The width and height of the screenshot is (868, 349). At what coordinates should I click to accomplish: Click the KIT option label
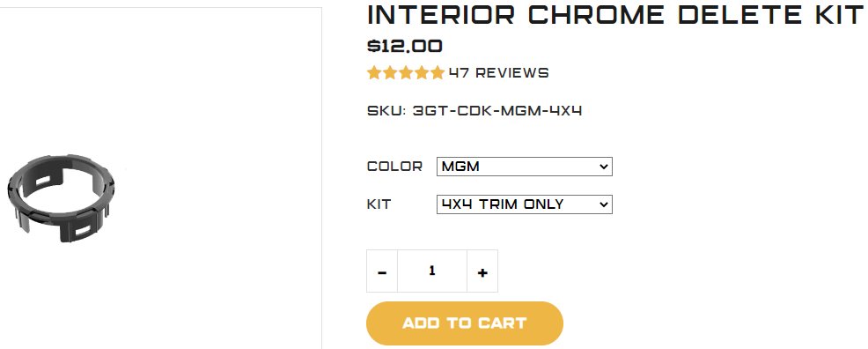click(x=379, y=204)
